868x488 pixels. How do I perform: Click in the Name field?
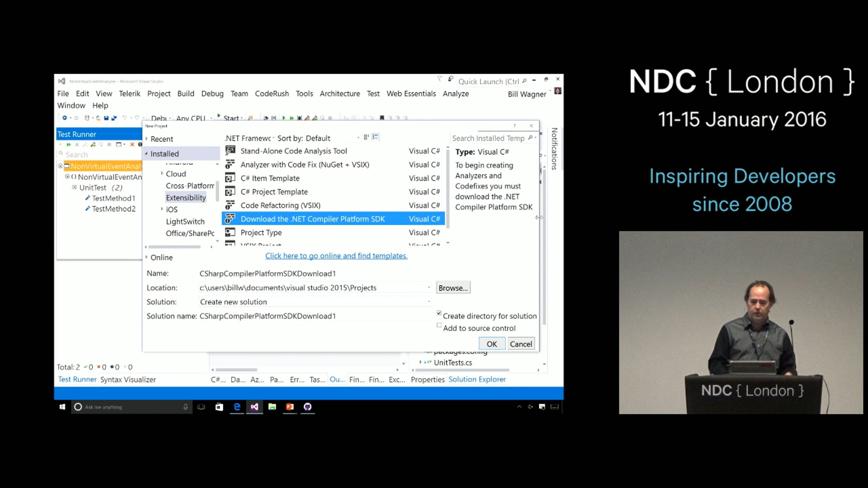[315, 274]
